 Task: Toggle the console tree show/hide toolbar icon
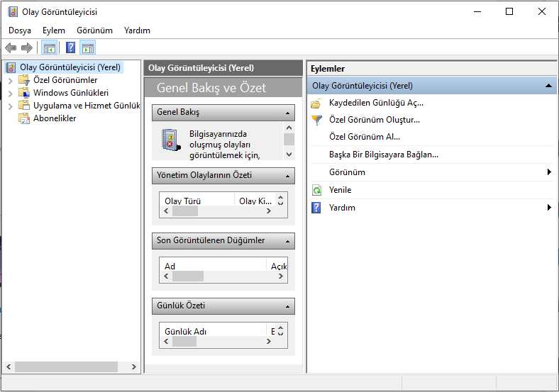pos(50,47)
